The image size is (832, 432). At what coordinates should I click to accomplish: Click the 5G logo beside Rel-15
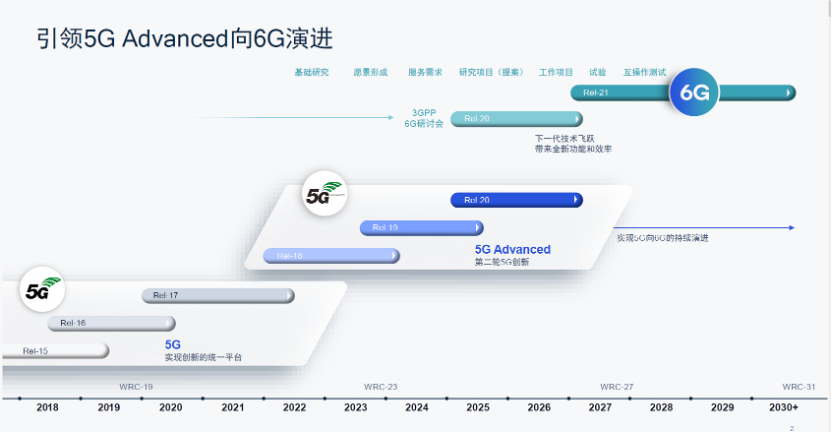click(x=41, y=291)
